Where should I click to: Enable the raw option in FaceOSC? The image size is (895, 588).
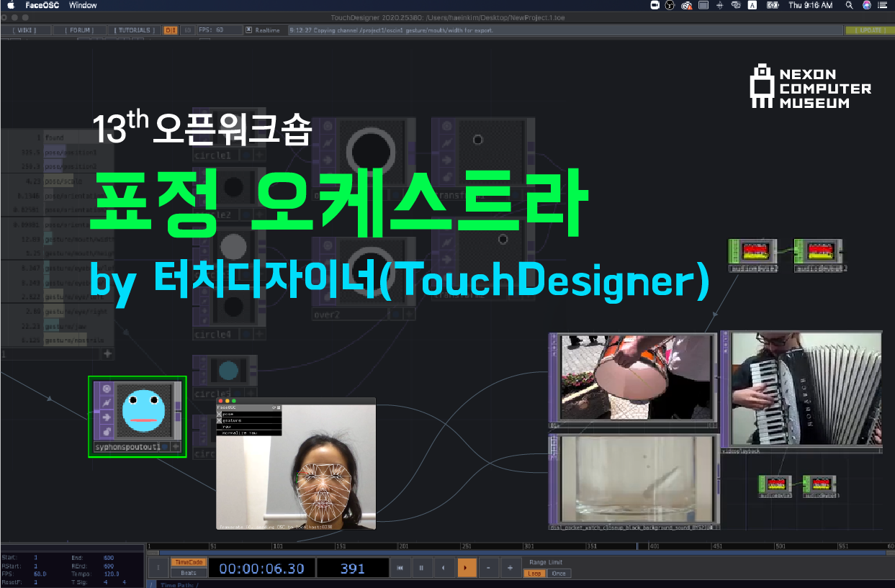[220, 426]
